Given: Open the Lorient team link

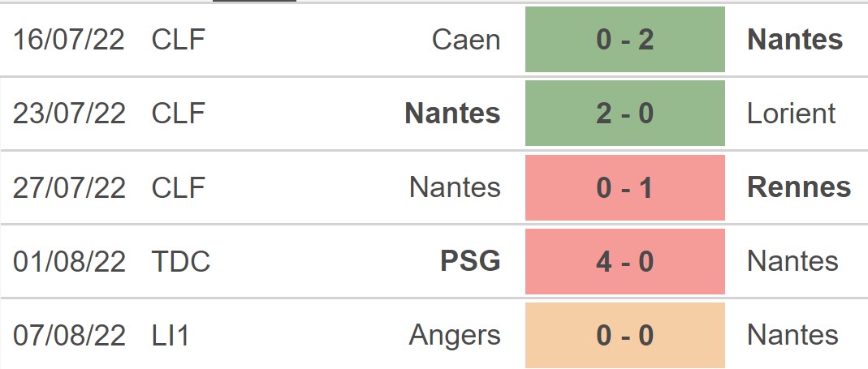Looking at the screenshot, I should click(x=791, y=114).
